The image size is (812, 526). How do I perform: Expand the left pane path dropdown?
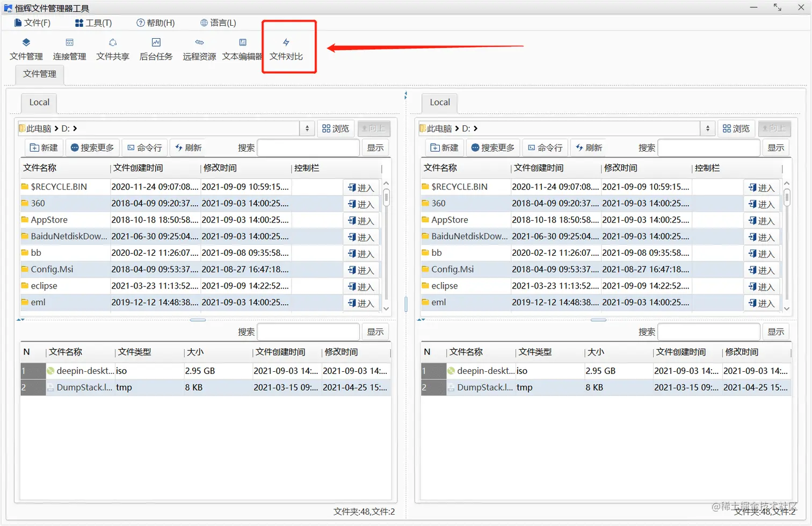[x=307, y=128]
